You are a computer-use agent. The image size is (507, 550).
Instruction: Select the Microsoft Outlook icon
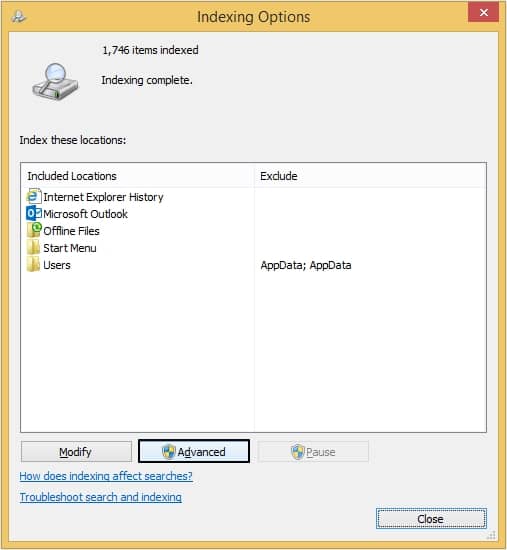tap(34, 213)
